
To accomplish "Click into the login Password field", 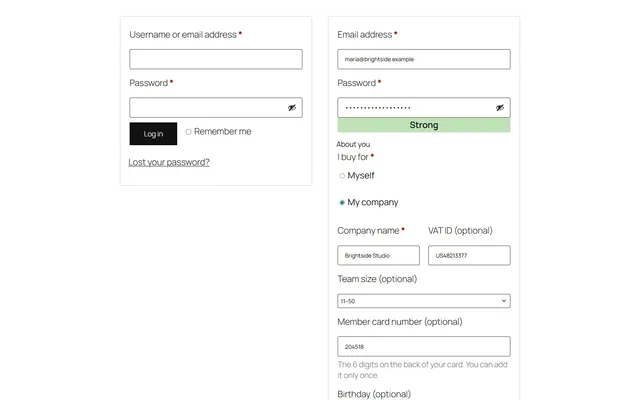I will click(216, 108).
